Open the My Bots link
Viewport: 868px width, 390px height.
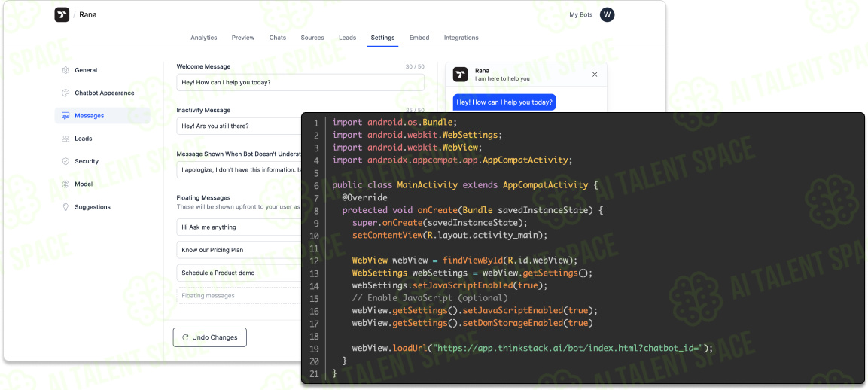click(x=580, y=15)
